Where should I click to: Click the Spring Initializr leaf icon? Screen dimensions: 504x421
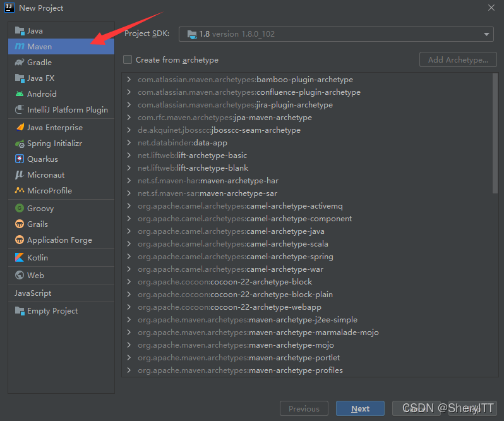click(x=20, y=143)
